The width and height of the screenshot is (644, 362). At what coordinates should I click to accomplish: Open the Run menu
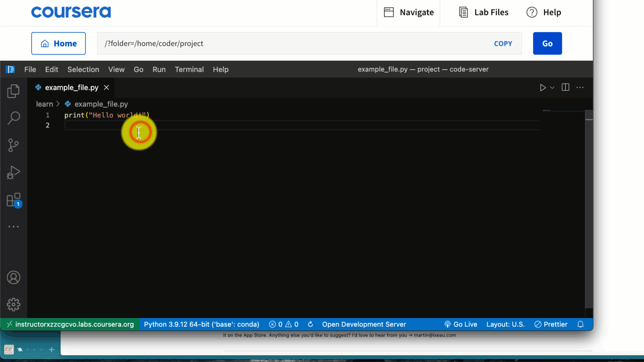pos(159,69)
